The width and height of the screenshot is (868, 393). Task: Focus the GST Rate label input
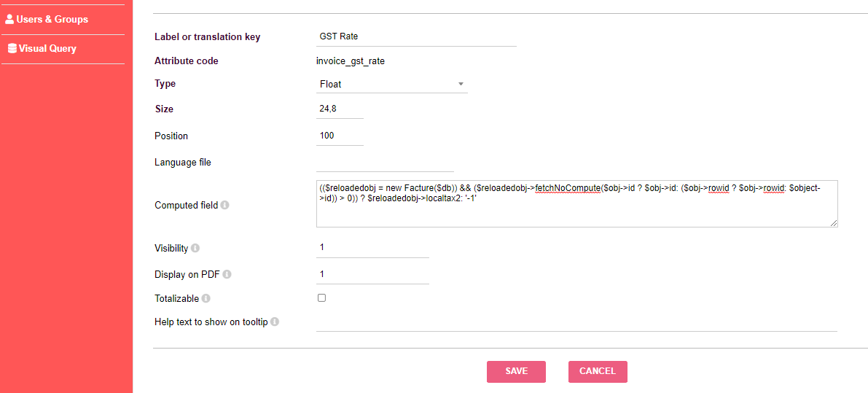coord(416,36)
